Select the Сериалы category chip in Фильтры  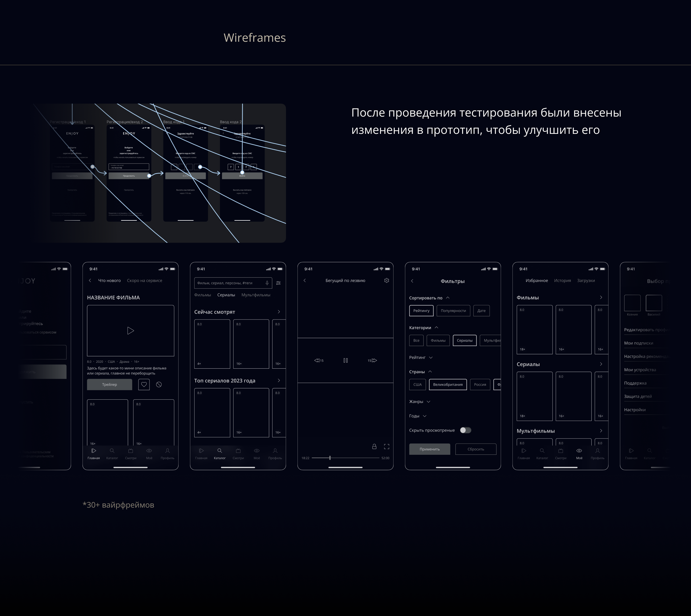tap(464, 340)
